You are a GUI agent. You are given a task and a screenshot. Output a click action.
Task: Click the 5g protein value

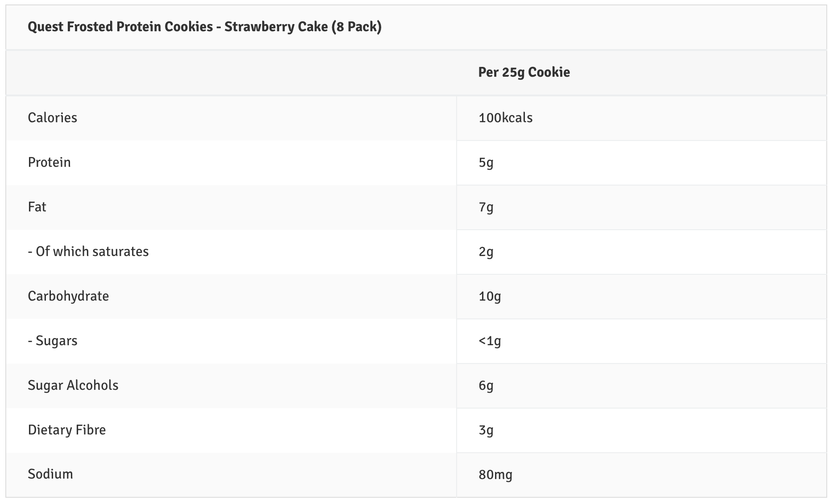pos(486,162)
